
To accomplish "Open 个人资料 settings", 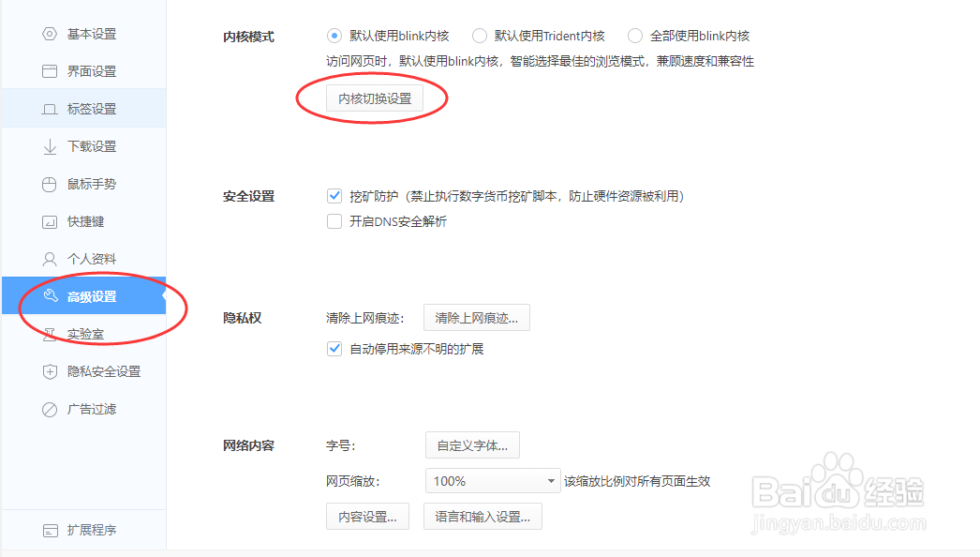I will pyautogui.click(x=83, y=259).
